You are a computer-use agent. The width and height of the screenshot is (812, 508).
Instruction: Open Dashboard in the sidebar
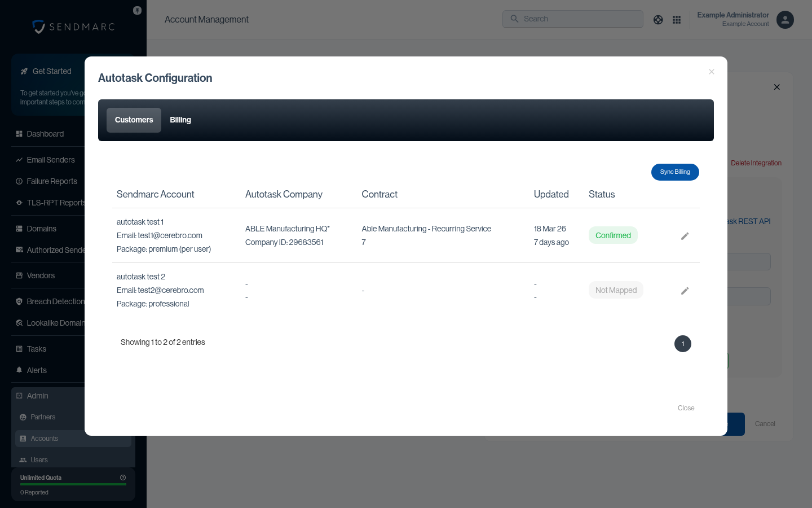pyautogui.click(x=45, y=134)
